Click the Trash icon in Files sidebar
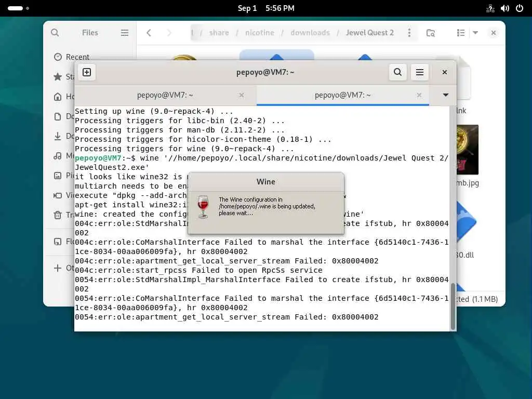The width and height of the screenshot is (532, 399). pyautogui.click(x=58, y=215)
